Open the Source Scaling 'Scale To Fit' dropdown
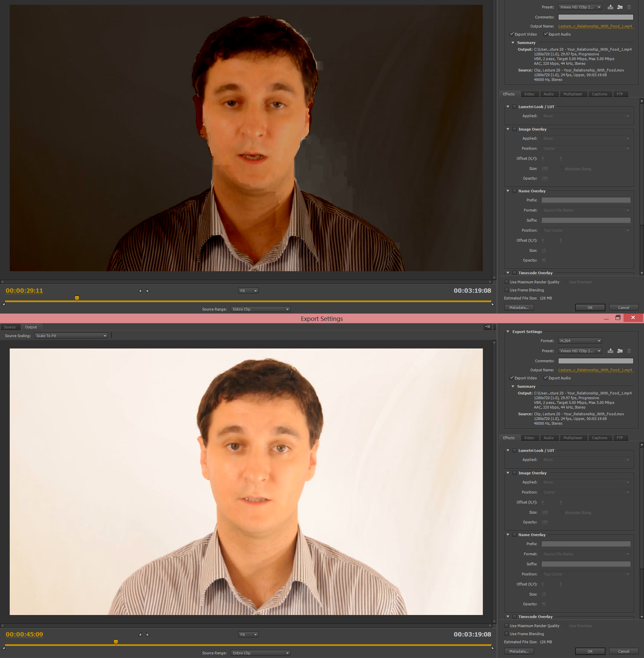This screenshot has width=644, height=658. pyautogui.click(x=71, y=336)
